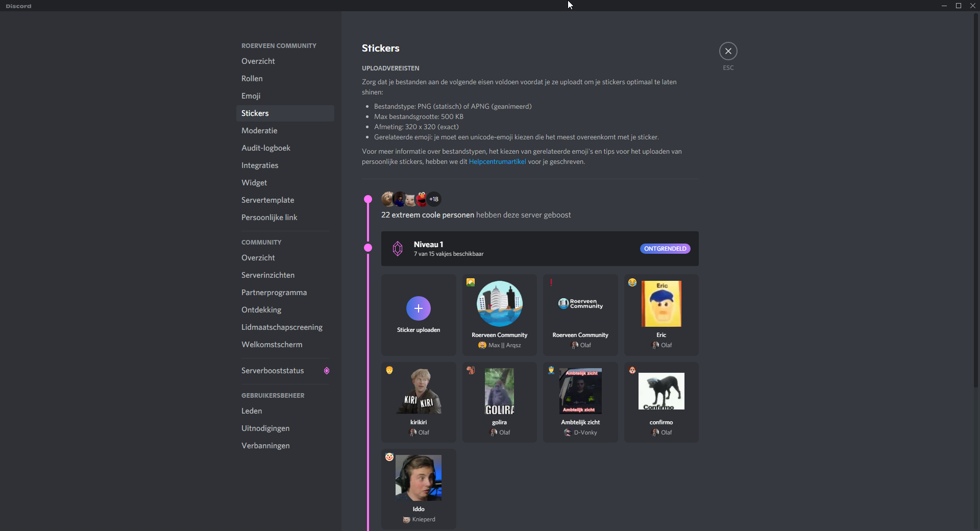
Task: Click the confirmo dog sticker
Action: click(x=661, y=391)
